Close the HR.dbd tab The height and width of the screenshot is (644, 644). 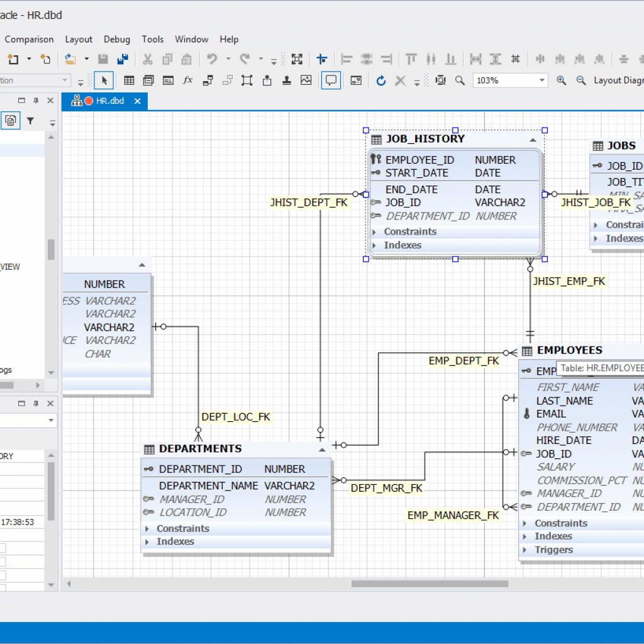coord(138,101)
